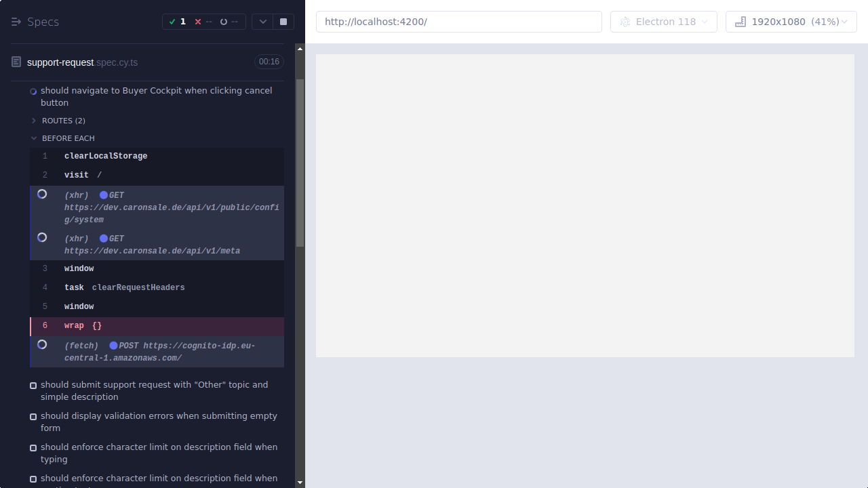868x488 pixels.
Task: Click the localhost:4200 URL input field
Action: (x=458, y=21)
